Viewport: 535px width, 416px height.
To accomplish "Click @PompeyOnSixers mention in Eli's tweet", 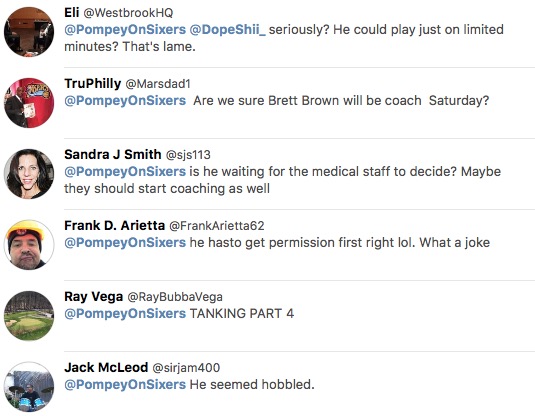I will pyautogui.click(x=125, y=30).
